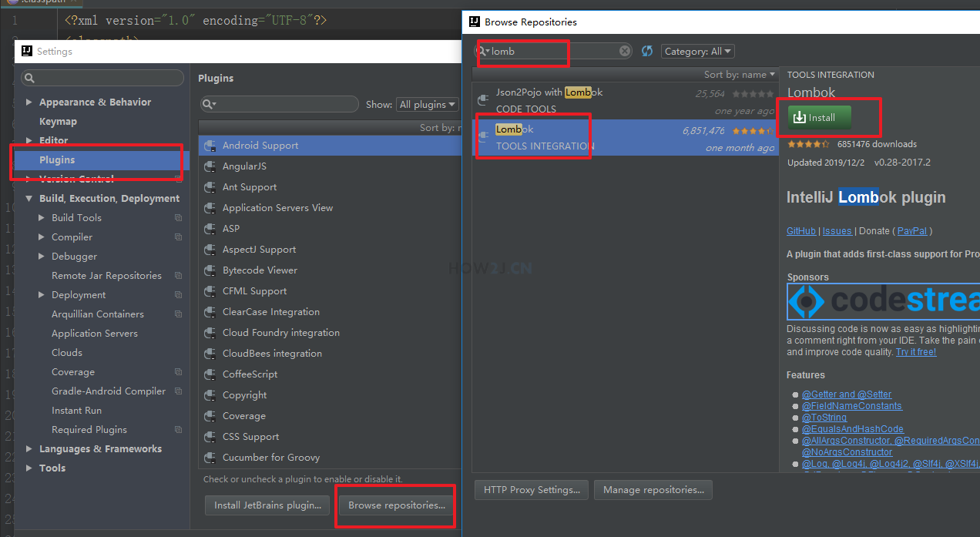Viewport: 980px width, 537px height.
Task: Click the Json2Pojo with Lombok plugin icon
Action: 483,100
